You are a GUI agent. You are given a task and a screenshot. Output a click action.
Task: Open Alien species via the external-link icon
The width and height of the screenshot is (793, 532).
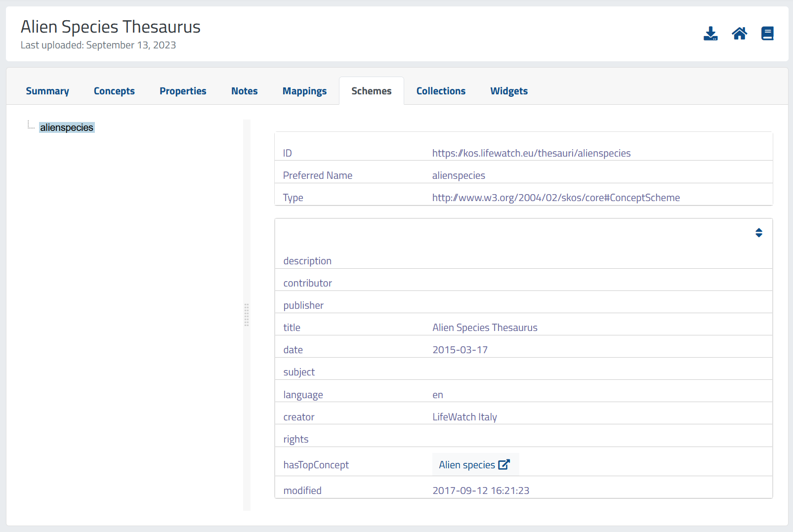(x=504, y=464)
